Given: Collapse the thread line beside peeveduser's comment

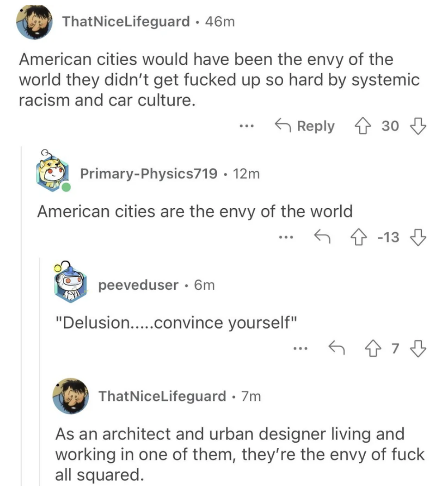Looking at the screenshot, I should [40, 371].
